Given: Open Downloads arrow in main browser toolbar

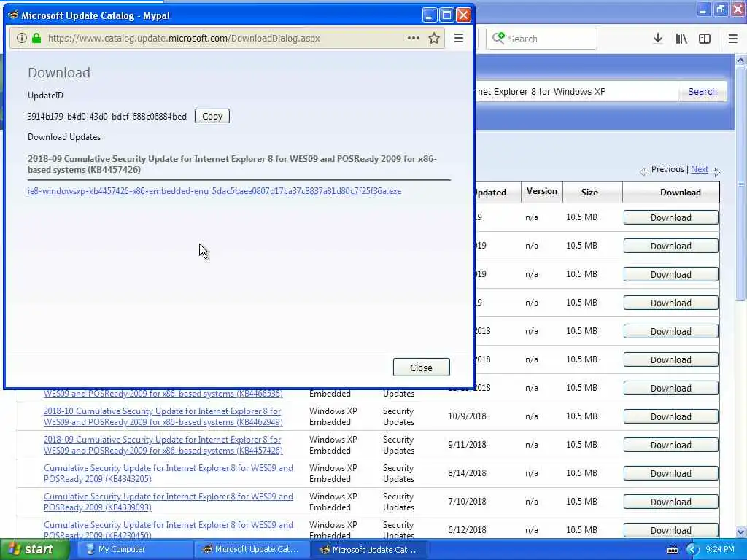Looking at the screenshot, I should coord(658,39).
